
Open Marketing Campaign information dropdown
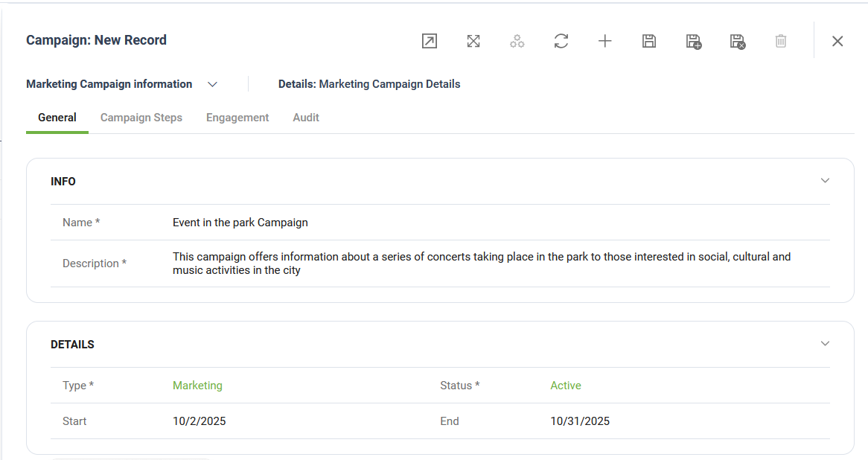pyautogui.click(x=212, y=85)
